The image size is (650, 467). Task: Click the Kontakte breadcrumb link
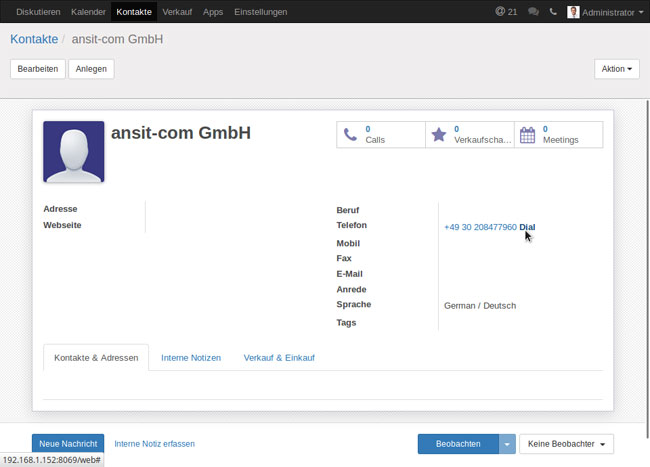34,39
